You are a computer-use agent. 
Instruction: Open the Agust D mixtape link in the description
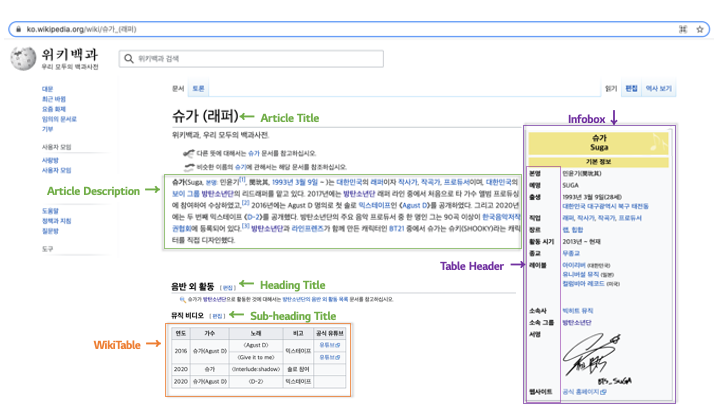[x=415, y=206]
